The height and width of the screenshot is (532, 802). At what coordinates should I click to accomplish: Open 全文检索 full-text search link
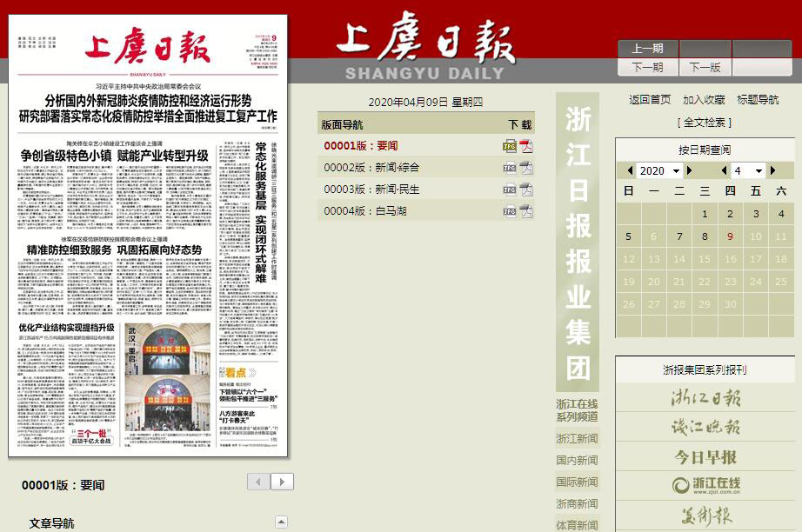point(705,123)
